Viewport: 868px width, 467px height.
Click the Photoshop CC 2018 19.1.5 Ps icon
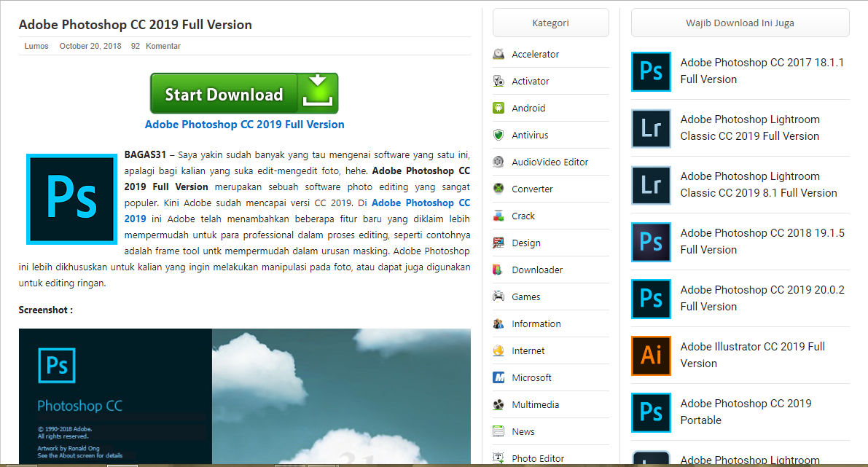(x=651, y=242)
